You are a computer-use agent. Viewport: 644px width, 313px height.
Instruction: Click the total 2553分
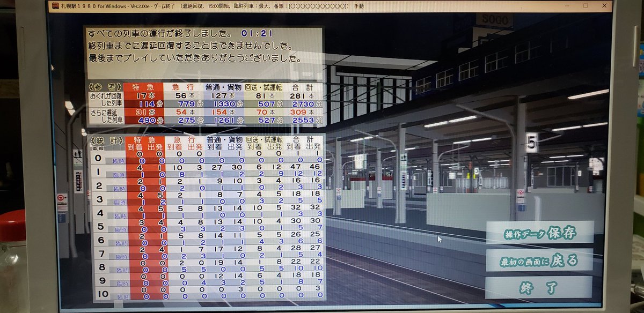coord(307,121)
